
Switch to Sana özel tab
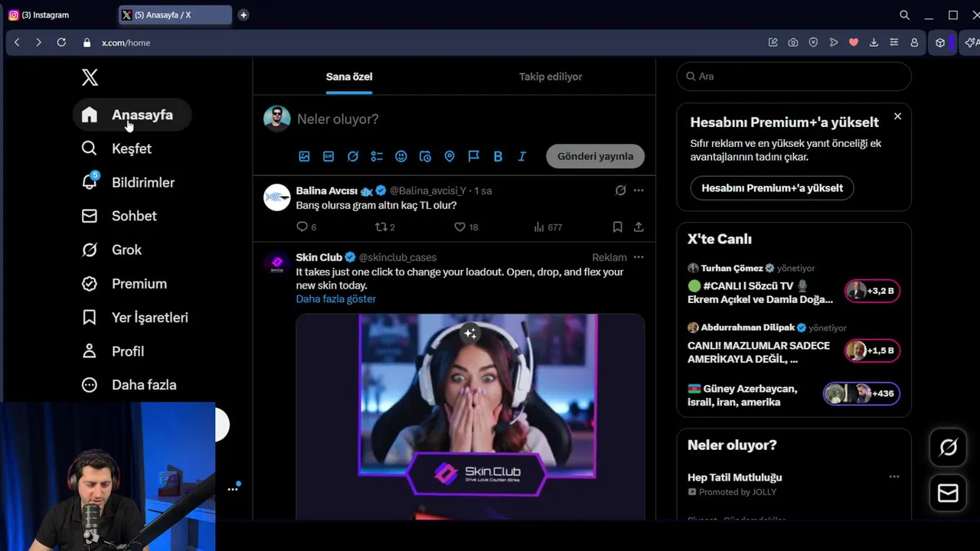tap(349, 77)
